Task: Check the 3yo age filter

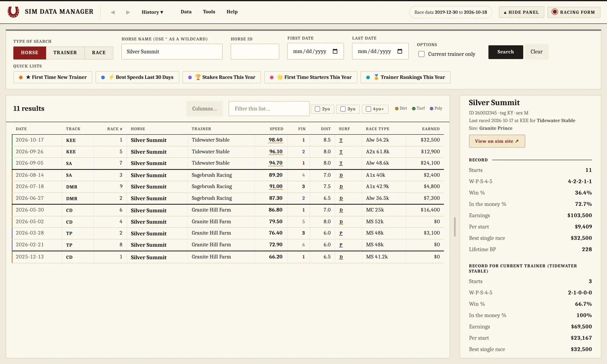Action: 343,109
